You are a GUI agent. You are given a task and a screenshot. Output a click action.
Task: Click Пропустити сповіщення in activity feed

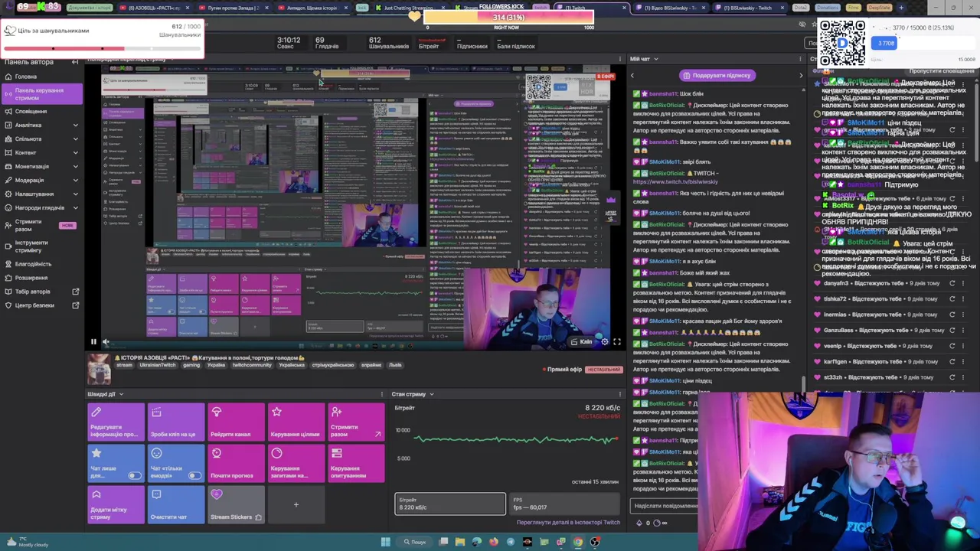pyautogui.click(x=942, y=70)
